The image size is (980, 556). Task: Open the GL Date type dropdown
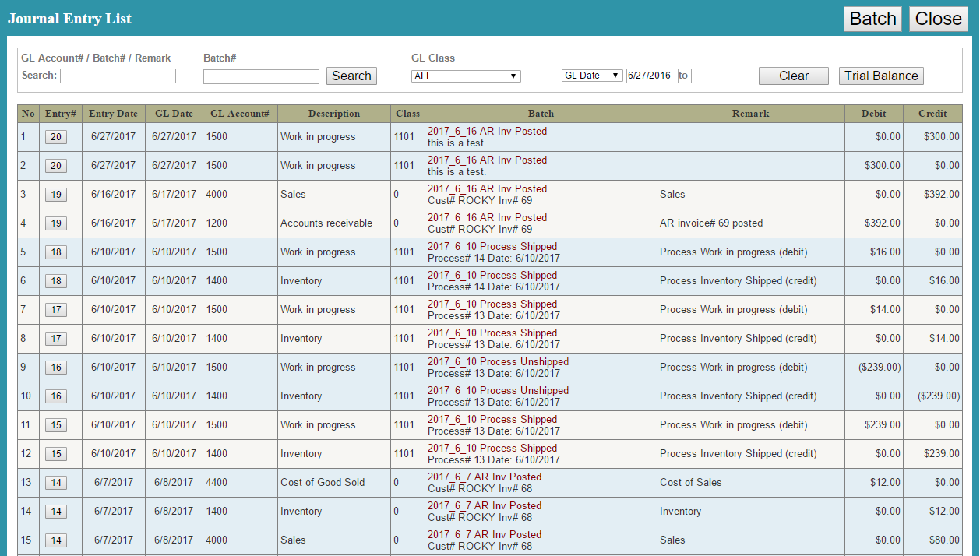(x=592, y=76)
